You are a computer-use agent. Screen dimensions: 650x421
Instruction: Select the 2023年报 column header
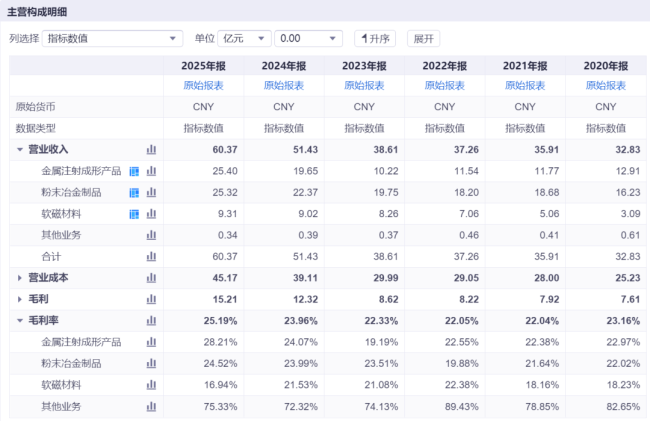364,66
